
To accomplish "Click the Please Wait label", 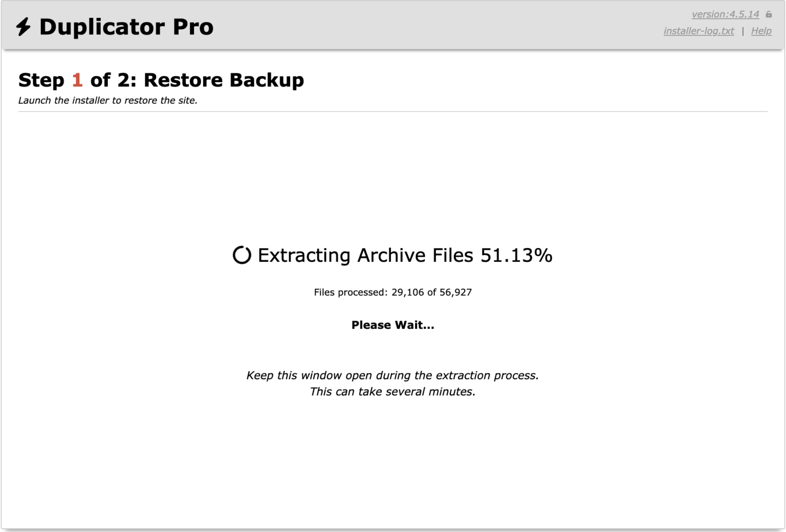I will click(392, 325).
